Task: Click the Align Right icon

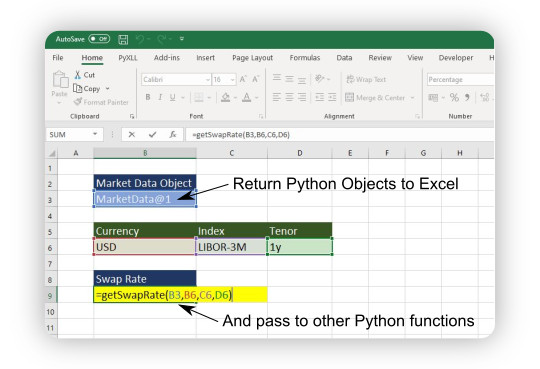Action: (x=302, y=97)
